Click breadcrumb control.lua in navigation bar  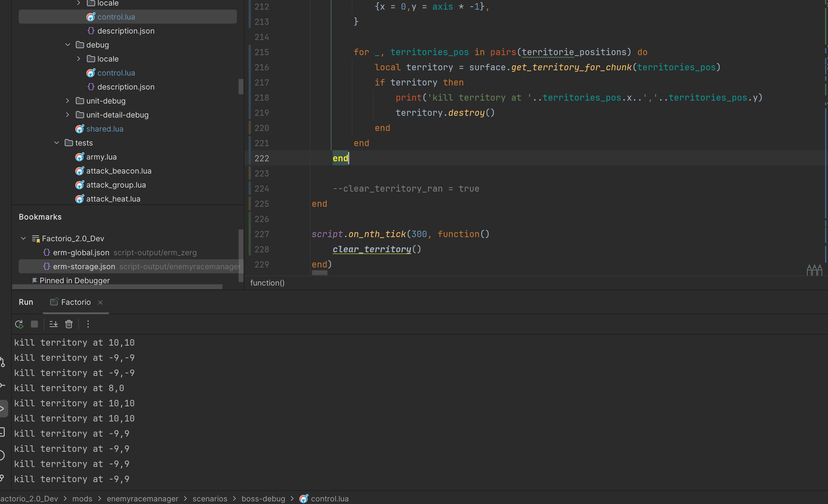(x=330, y=499)
